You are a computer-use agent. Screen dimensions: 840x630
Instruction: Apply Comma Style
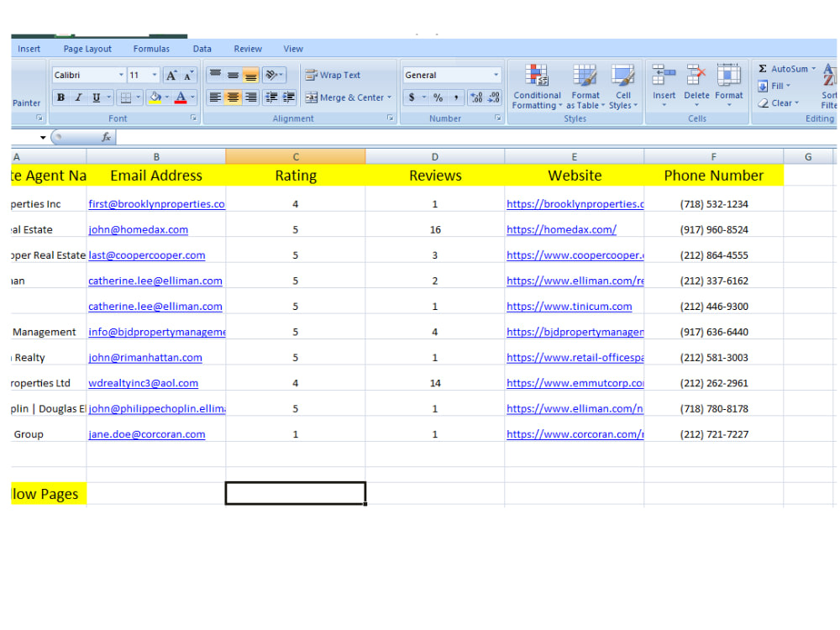(456, 97)
